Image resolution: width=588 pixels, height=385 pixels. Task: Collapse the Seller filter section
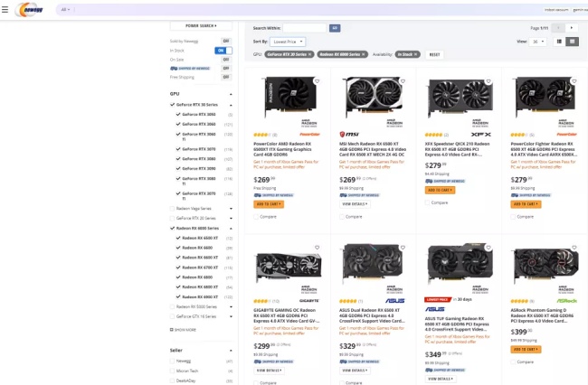click(x=231, y=351)
